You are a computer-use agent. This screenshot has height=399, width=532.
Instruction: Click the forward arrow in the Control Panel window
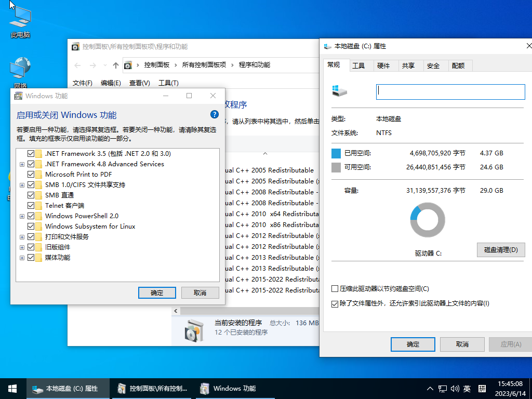tap(92, 65)
